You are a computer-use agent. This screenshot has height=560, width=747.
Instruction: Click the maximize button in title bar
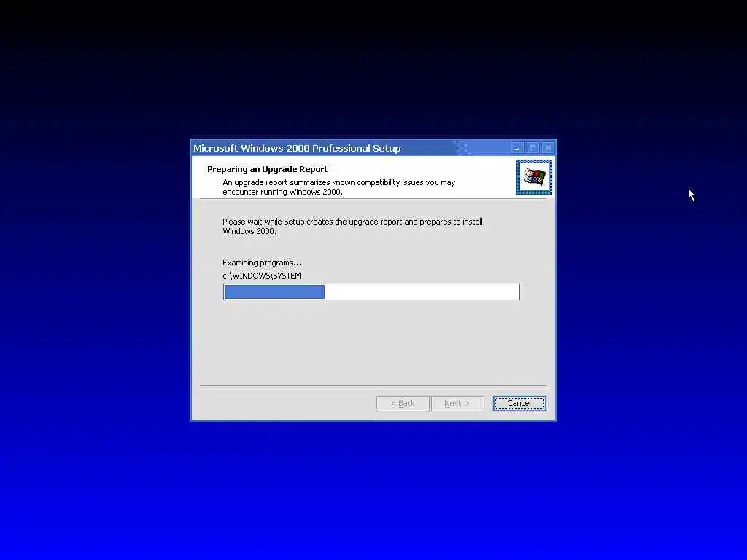533,148
